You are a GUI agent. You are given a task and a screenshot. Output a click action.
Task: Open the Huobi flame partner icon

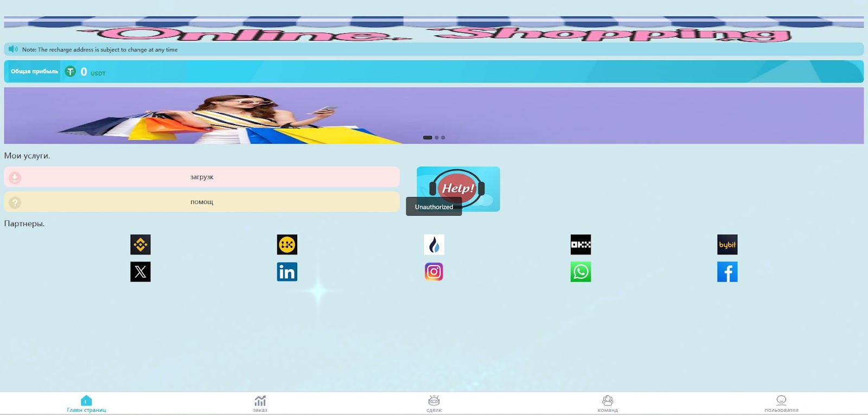tap(434, 245)
